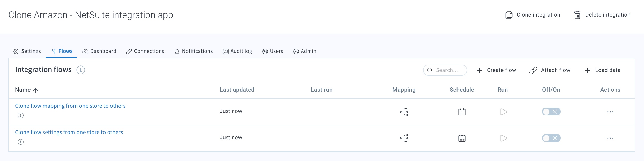644x161 pixels.
Task: Run the Clone flow settings flow
Action: pos(504,138)
